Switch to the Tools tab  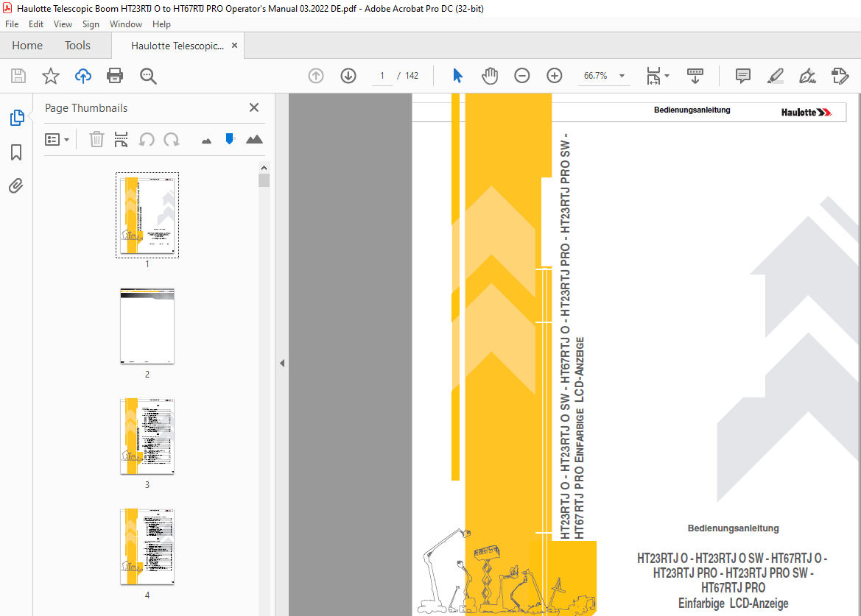point(77,46)
